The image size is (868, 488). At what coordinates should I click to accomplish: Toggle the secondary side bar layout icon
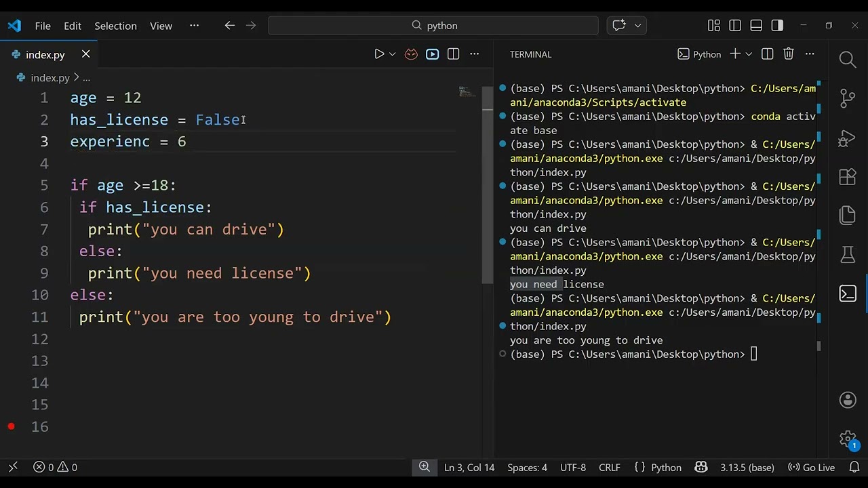(777, 26)
